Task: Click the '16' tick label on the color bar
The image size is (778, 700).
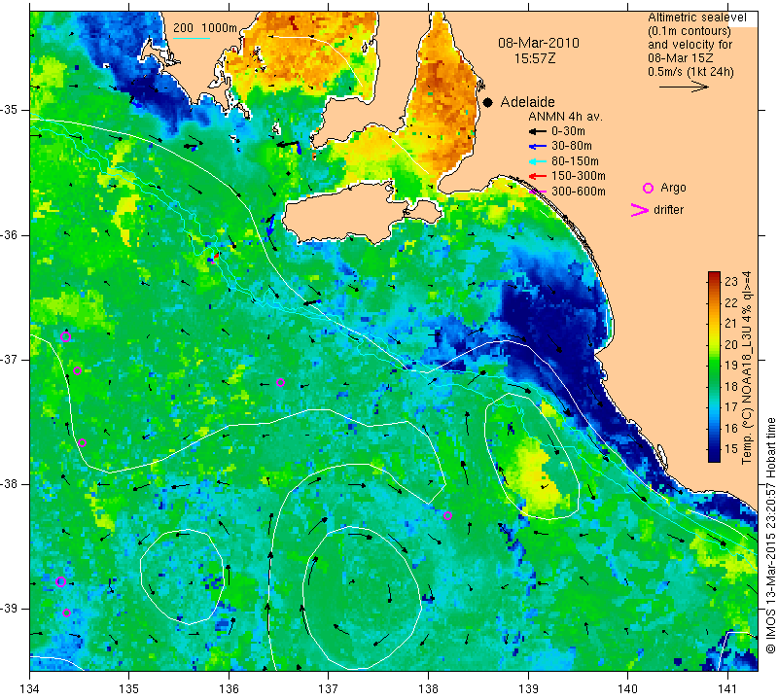Action: (731, 428)
